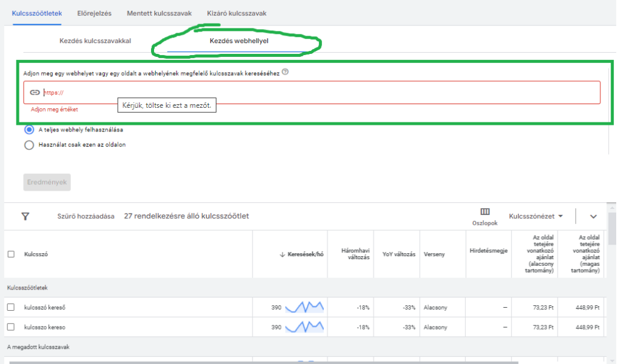Click the help icon beside the website prompt

[x=285, y=71]
